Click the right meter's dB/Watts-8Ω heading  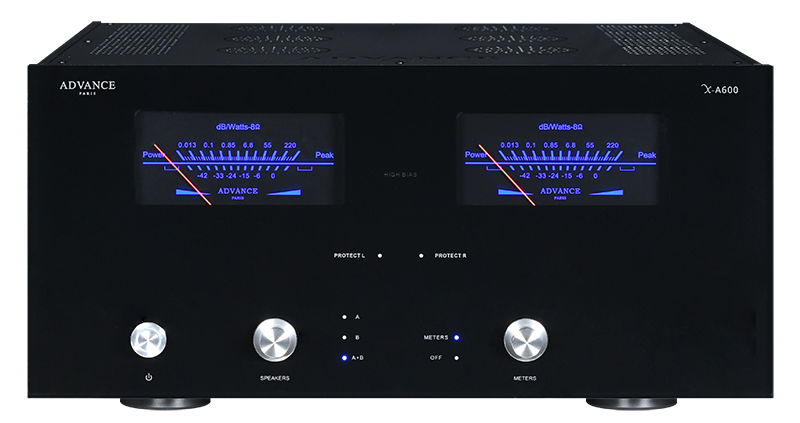tap(561, 127)
